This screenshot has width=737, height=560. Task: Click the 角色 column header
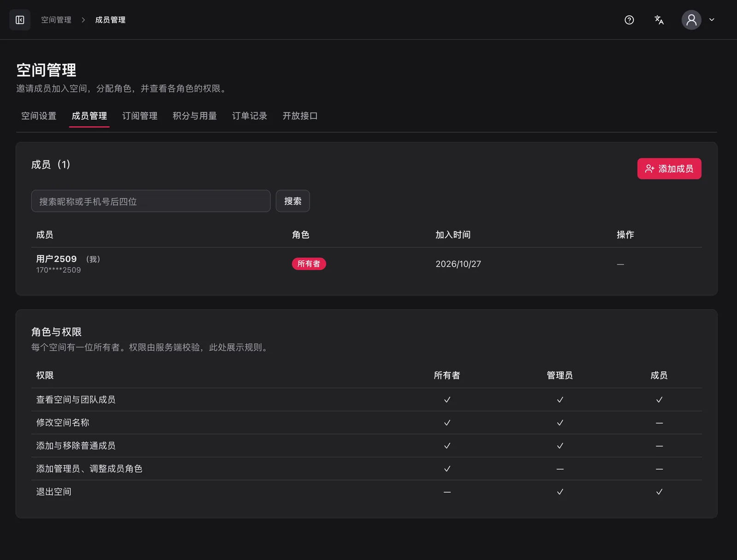(x=301, y=235)
